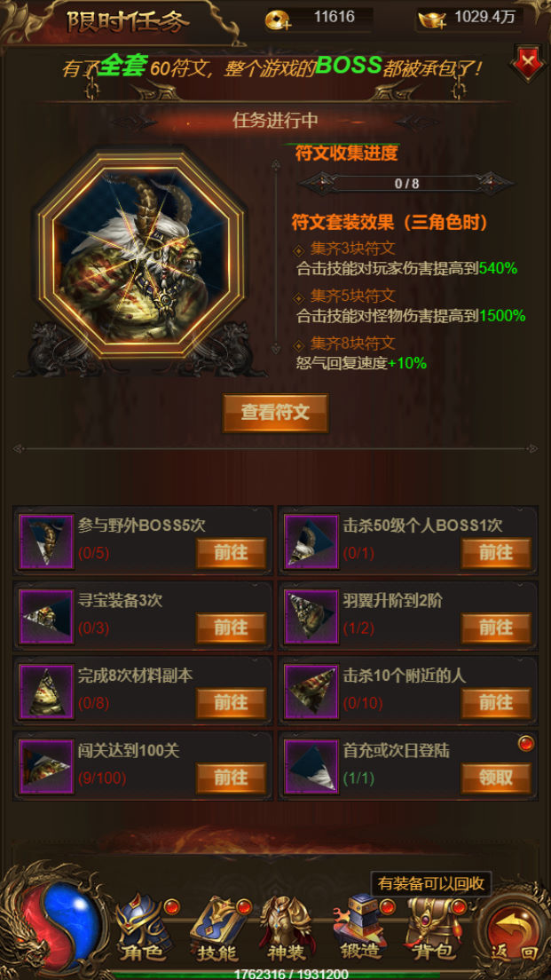The height and width of the screenshot is (980, 551).
Task: Click the 寻宝装备3次 rune fragment thumbnail
Action: coord(46,616)
